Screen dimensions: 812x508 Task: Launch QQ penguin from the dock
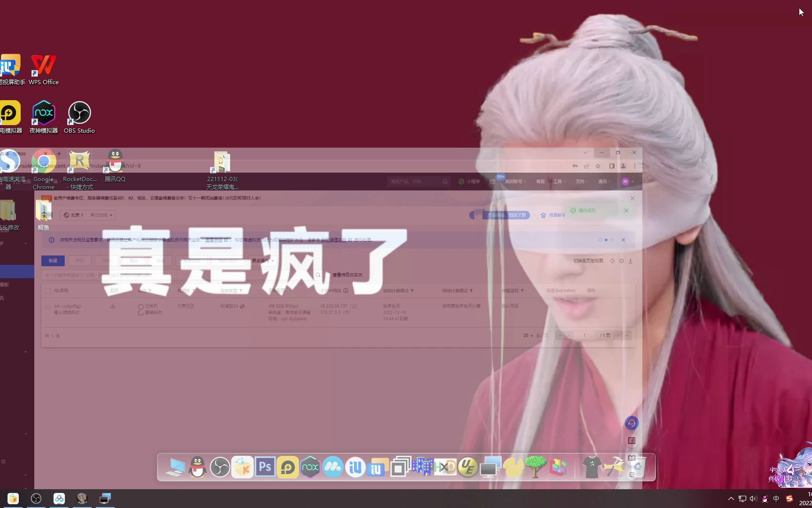point(197,468)
